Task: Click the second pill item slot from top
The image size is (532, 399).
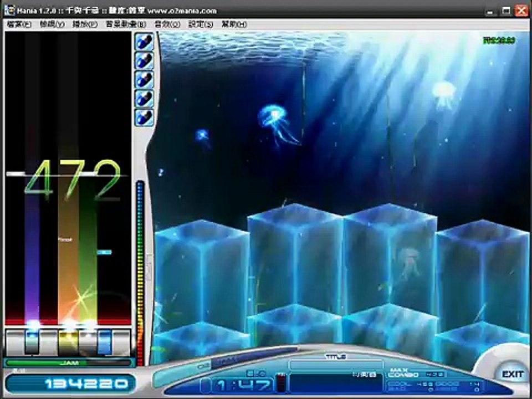Action: tap(145, 61)
